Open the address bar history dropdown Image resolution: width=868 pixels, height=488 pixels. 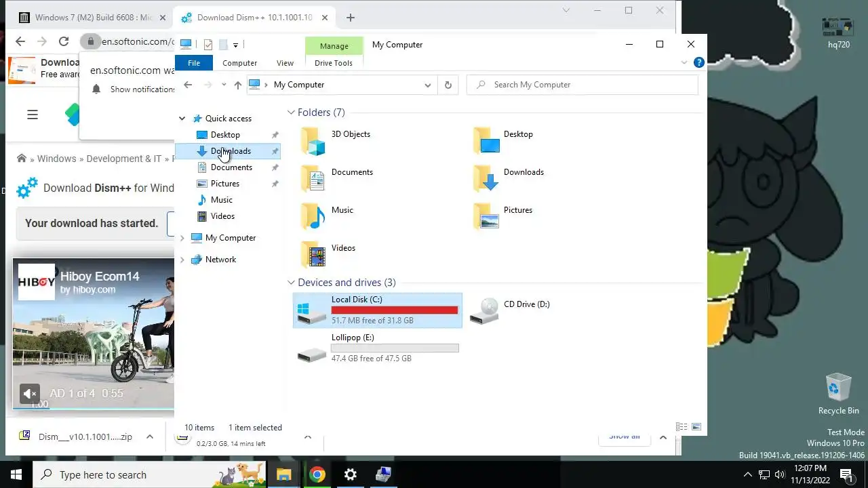(x=427, y=85)
